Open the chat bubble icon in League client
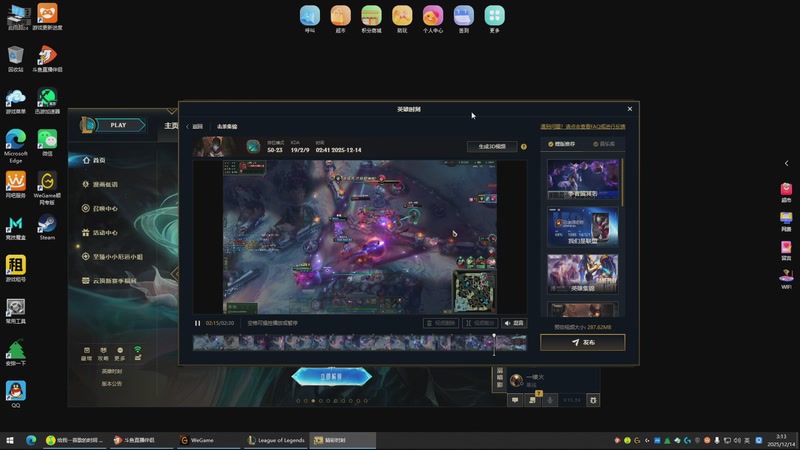Screen dimensions: 800x450 (x=515, y=400)
